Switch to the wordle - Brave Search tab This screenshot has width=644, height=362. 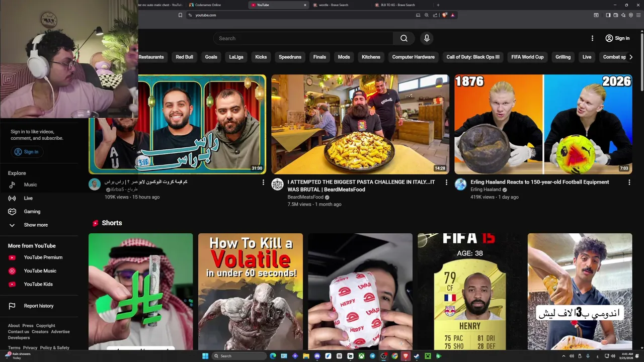coord(341,5)
